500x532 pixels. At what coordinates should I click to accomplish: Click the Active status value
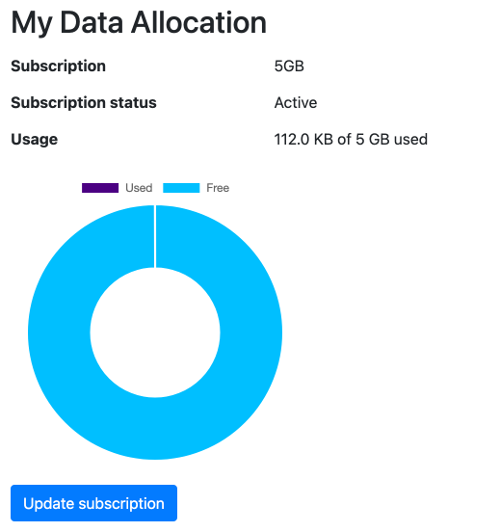click(x=296, y=102)
